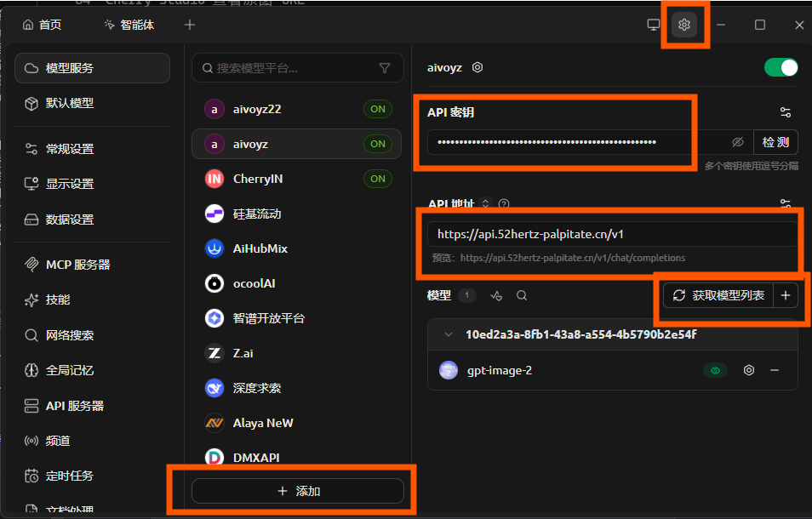Remove gpt-image-2 model with minus icon
The image size is (812, 519).
(775, 370)
